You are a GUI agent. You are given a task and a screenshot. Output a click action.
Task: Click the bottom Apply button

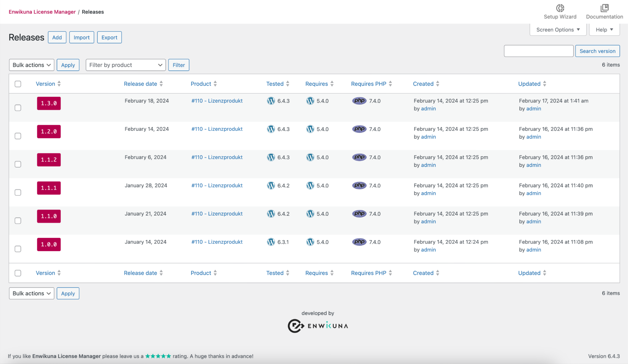(68, 293)
